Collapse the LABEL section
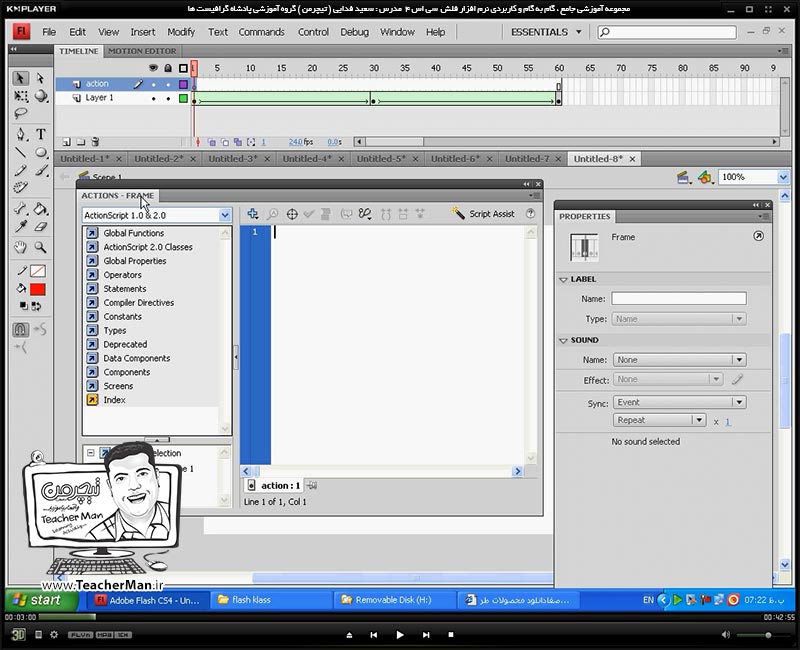The height and width of the screenshot is (650, 800). click(x=563, y=280)
